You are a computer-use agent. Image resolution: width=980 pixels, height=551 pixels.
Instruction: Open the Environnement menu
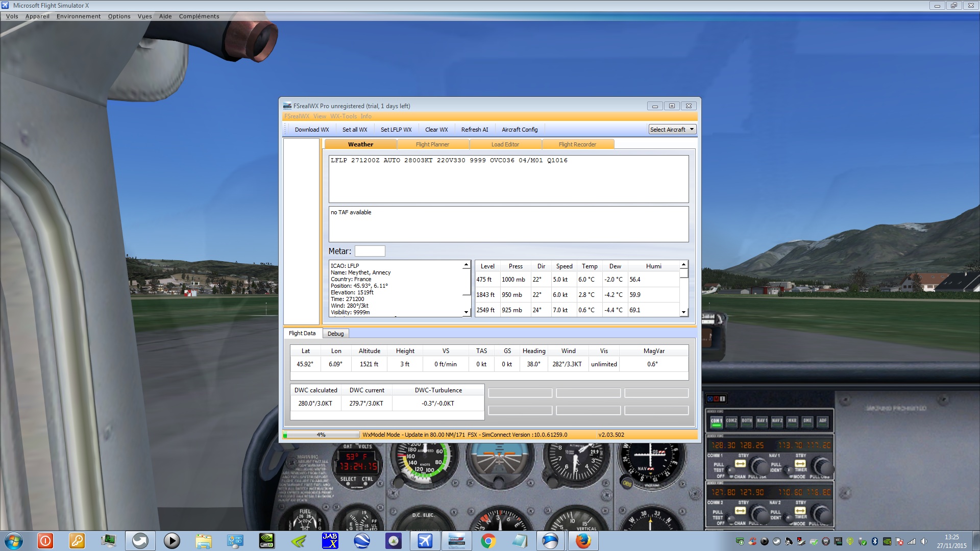pos(79,16)
